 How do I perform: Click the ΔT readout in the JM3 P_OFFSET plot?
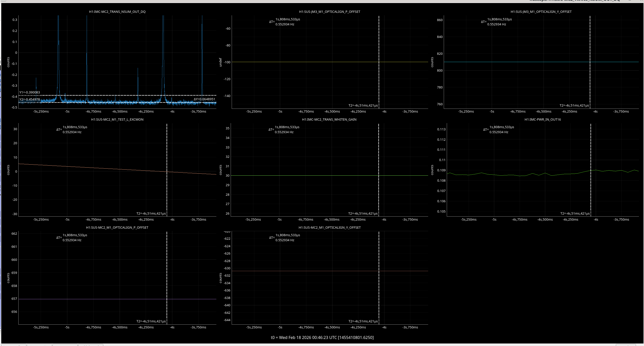coord(285,22)
